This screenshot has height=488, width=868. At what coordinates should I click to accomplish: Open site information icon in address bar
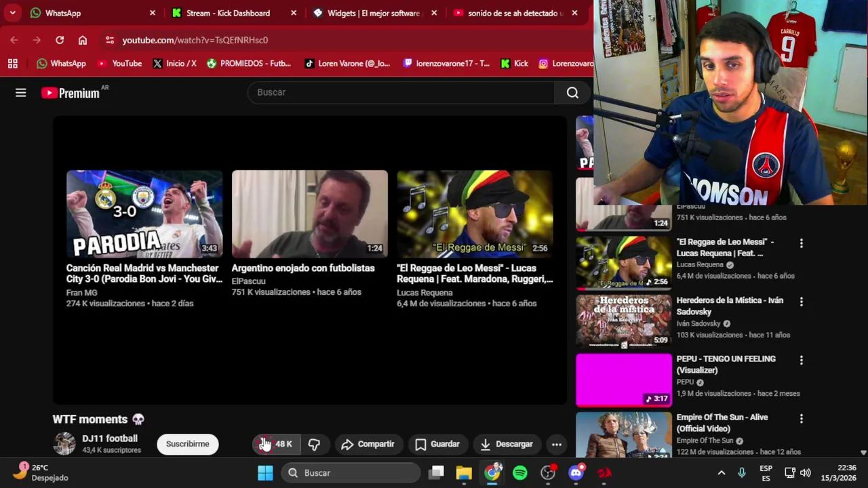coord(110,40)
